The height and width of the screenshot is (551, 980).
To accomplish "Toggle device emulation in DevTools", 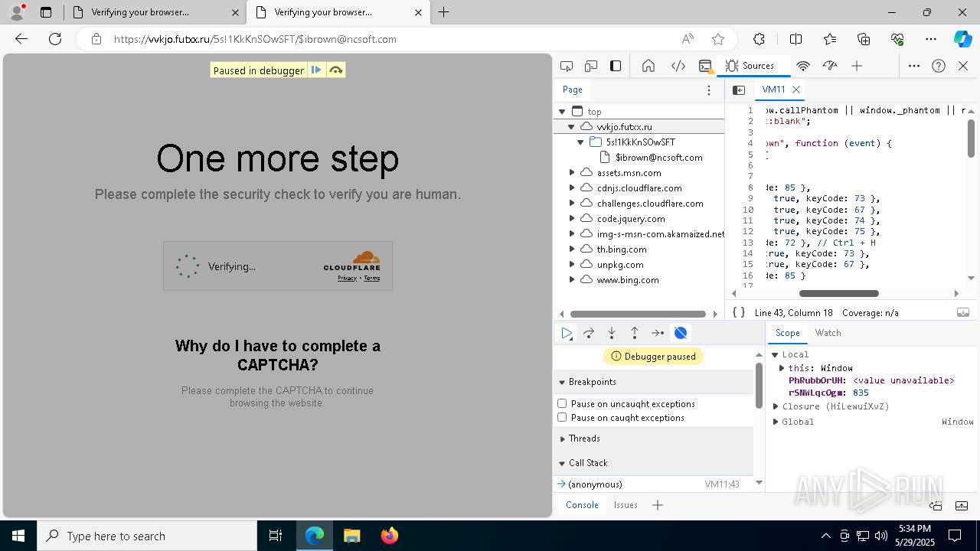I will point(591,66).
